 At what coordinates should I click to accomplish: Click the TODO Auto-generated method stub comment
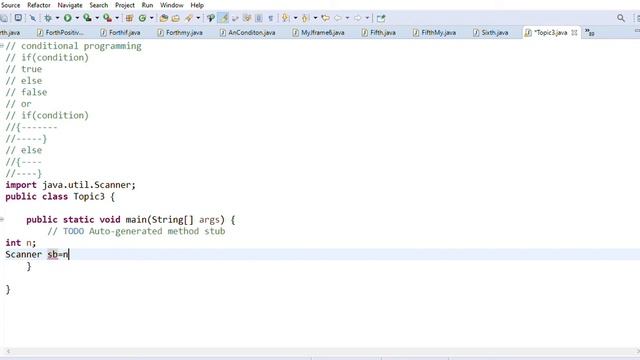pyautogui.click(x=136, y=231)
